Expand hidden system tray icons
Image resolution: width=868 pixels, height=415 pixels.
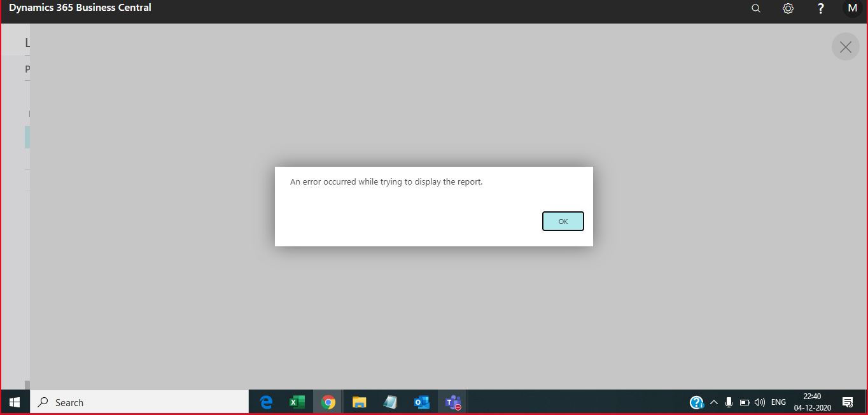(713, 402)
